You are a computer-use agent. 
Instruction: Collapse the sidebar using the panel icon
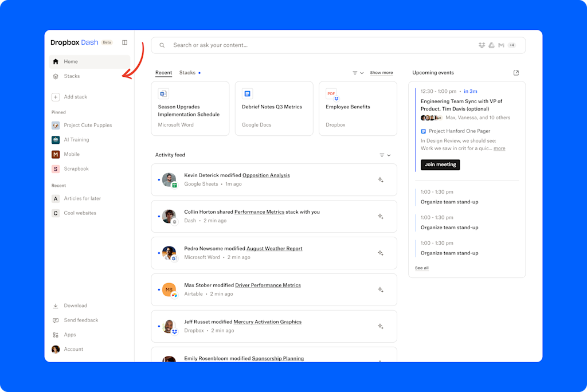click(x=125, y=42)
